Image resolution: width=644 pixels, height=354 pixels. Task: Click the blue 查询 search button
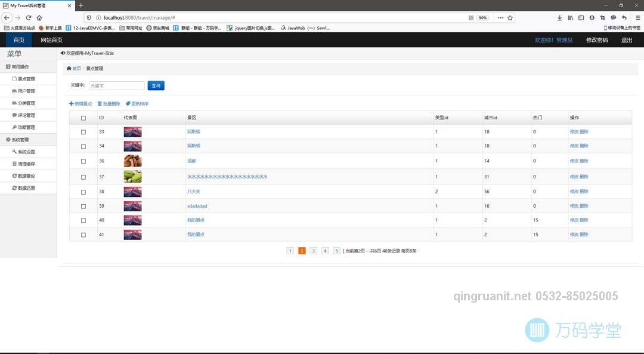pyautogui.click(x=156, y=86)
